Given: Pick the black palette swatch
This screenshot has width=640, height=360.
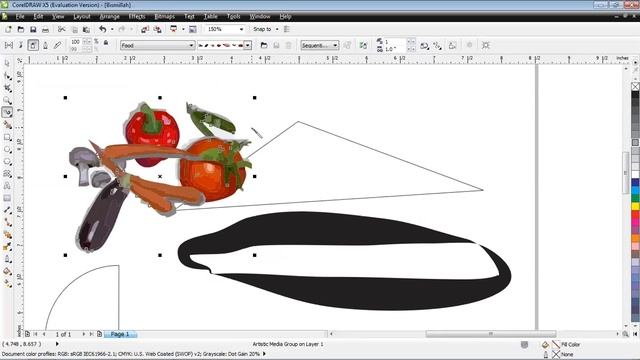Looking at the screenshot, I should point(636,95).
